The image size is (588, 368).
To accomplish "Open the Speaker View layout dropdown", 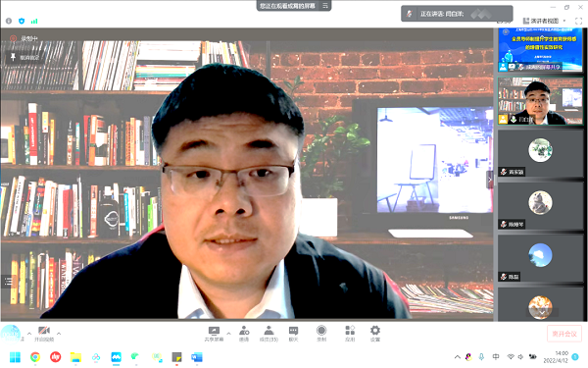I will (545, 21).
